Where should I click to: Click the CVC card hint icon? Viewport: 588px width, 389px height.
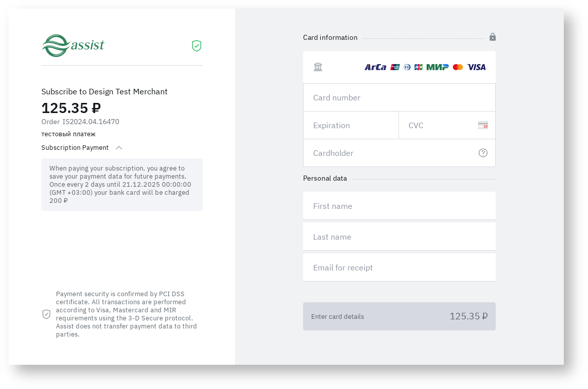click(483, 125)
